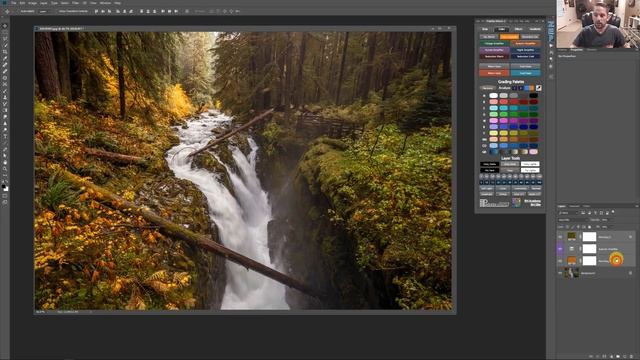Screen dimensions: 640x360
Task: Filter layers for shape layers
Action: click(x=601, y=213)
